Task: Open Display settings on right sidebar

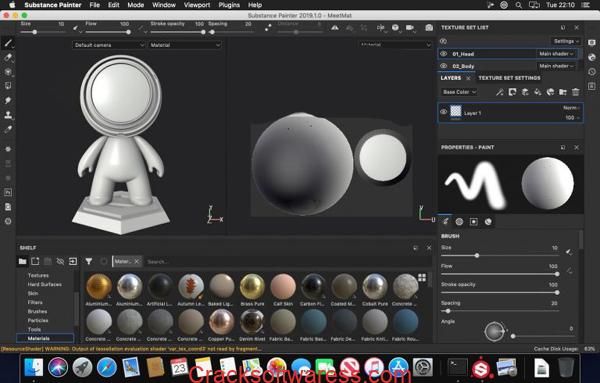Action: 592,42
